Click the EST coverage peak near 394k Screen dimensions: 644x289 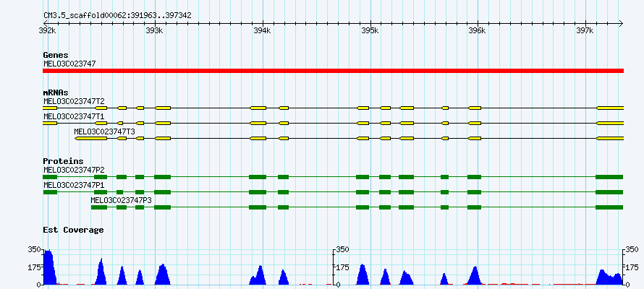(x=258, y=275)
